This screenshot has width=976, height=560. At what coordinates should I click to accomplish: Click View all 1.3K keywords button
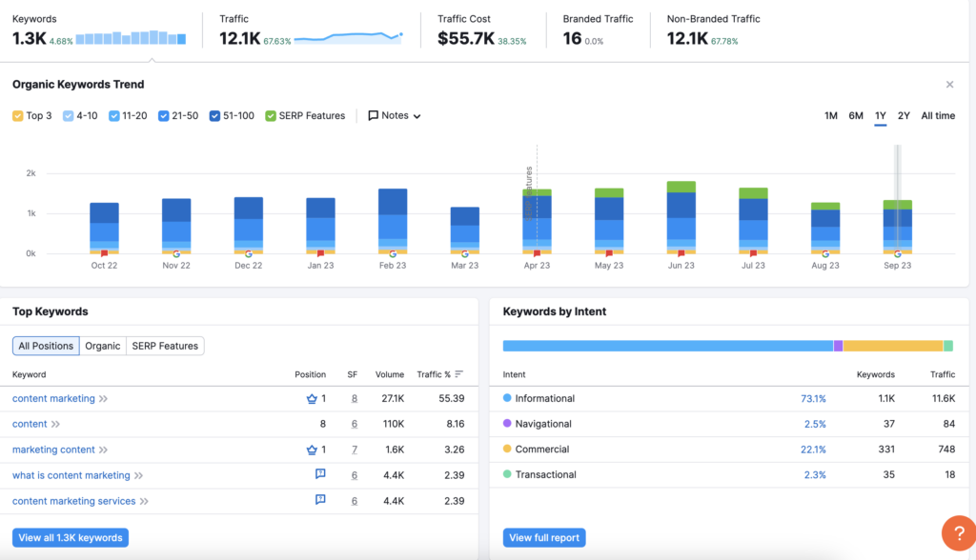[71, 537]
